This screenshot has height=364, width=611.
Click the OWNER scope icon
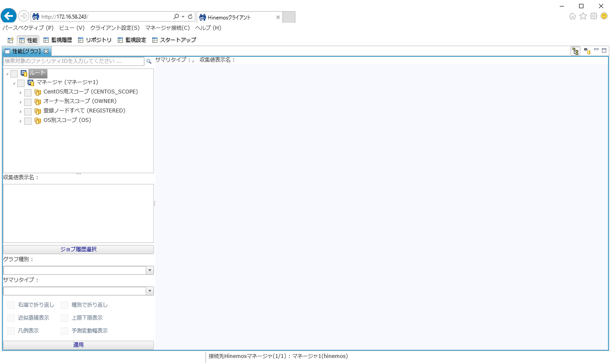38,101
